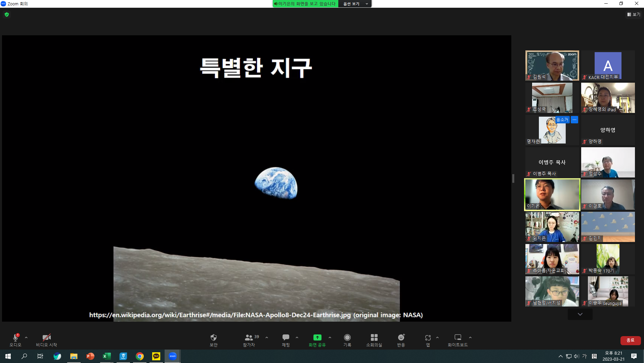Click the Mute button on 명재춘's tile
This screenshot has width=644, height=363.
[x=562, y=120]
